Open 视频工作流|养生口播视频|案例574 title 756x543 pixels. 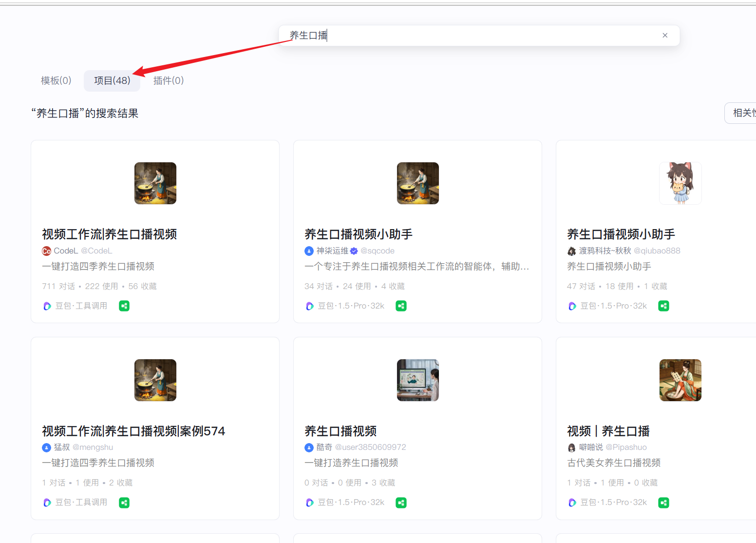pyautogui.click(x=133, y=431)
